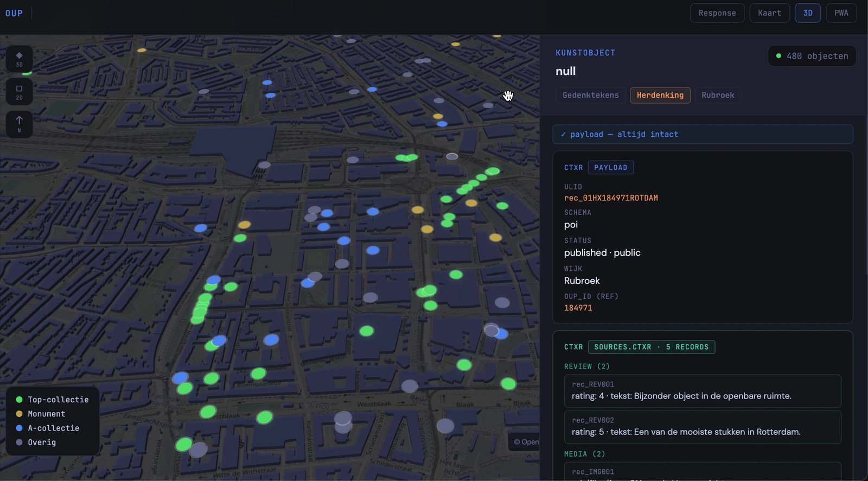Select review record rec_REV001
Screen dimensions: 868x481
(x=703, y=391)
